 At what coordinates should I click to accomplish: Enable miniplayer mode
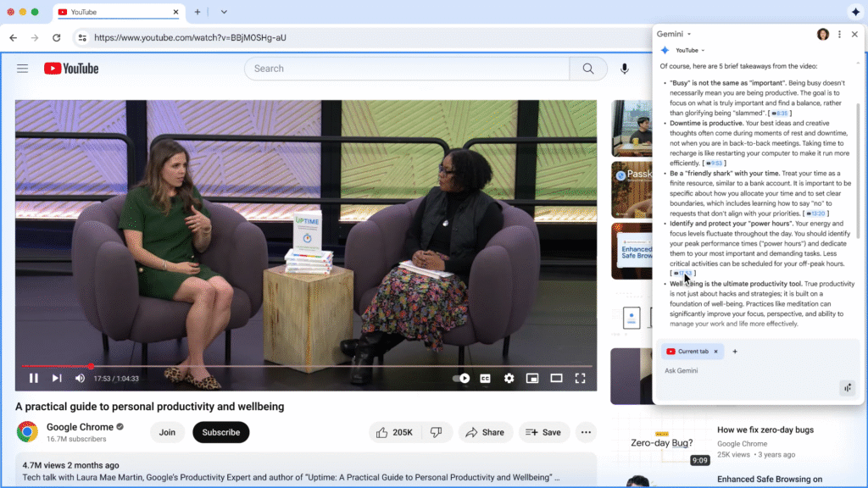(x=532, y=378)
